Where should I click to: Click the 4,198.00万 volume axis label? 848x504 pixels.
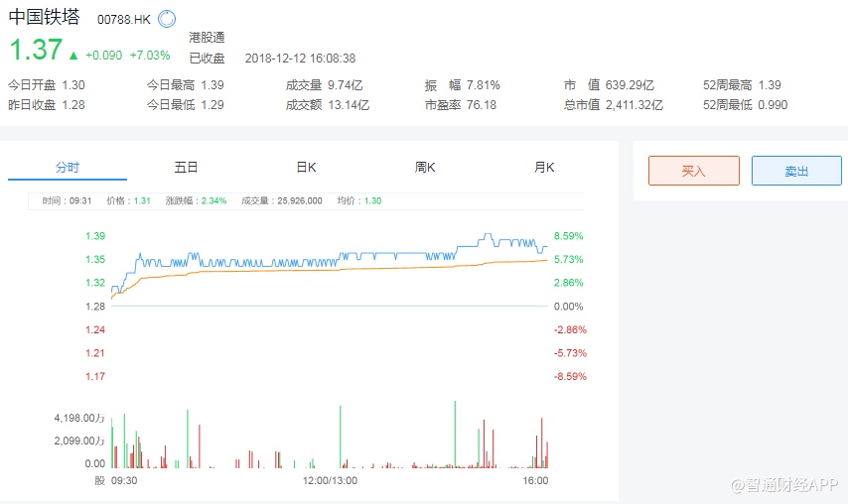(79, 419)
